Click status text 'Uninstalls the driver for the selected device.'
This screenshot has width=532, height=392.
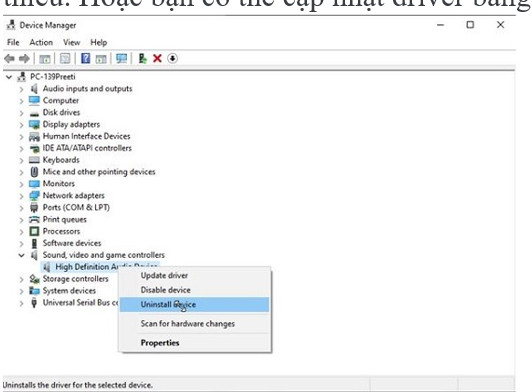coord(78,385)
